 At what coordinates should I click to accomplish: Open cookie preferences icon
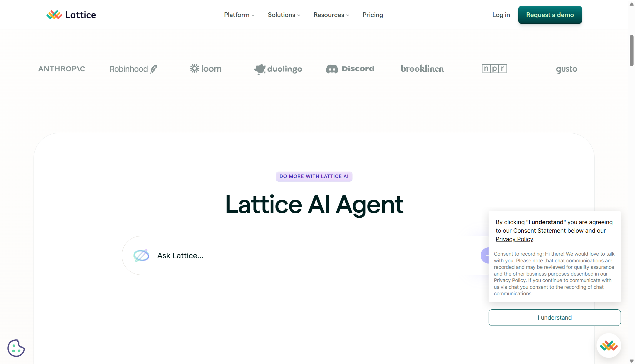pyautogui.click(x=16, y=348)
